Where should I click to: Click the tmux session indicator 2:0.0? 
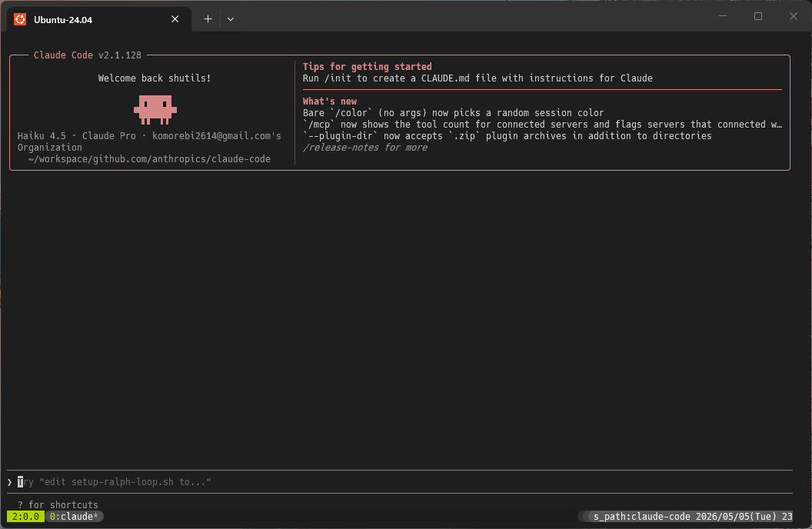(x=25, y=517)
